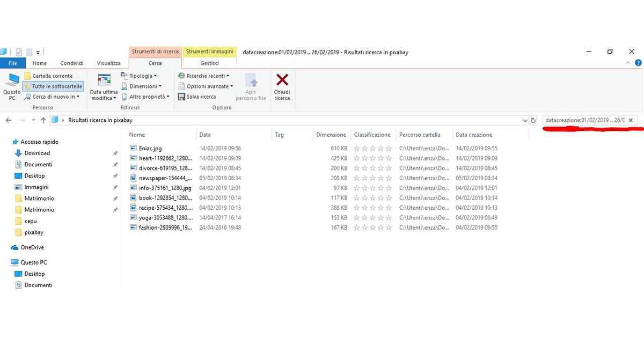
Task: Open quick access toolbar customize dropdown
Action: tap(38, 53)
